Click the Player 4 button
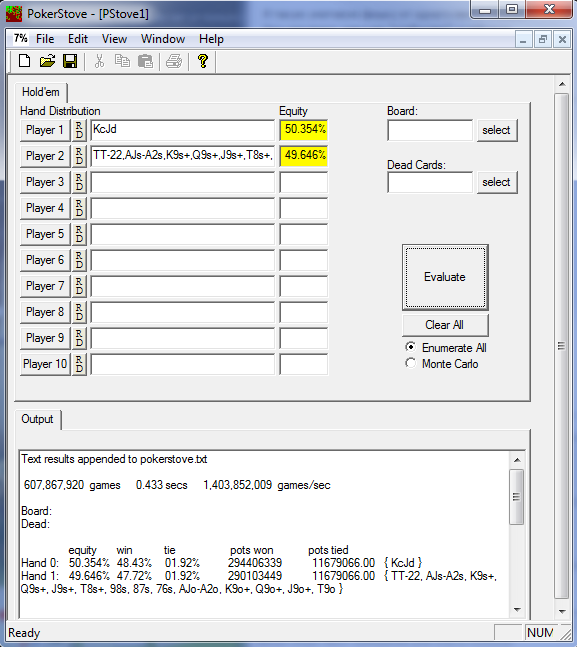This screenshot has height=647, width=577. 45,208
